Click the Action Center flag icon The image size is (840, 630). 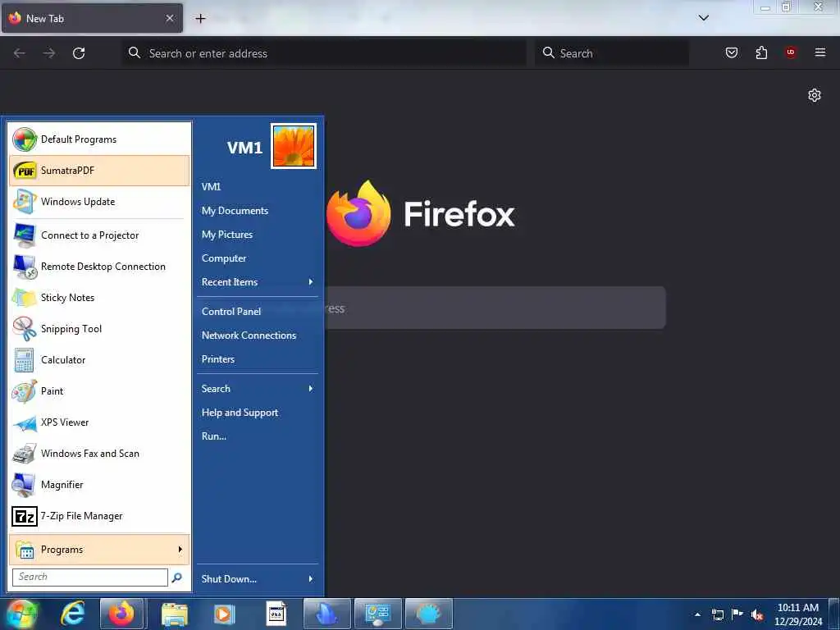737,614
